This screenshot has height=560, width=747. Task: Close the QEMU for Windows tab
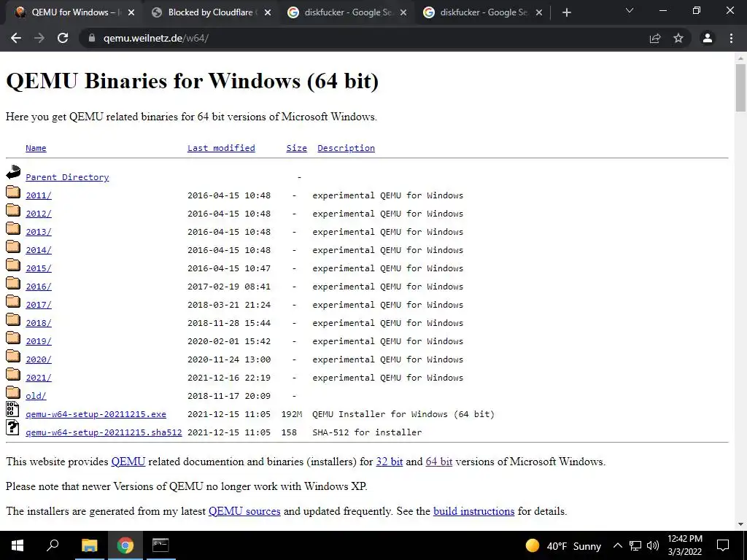click(131, 13)
